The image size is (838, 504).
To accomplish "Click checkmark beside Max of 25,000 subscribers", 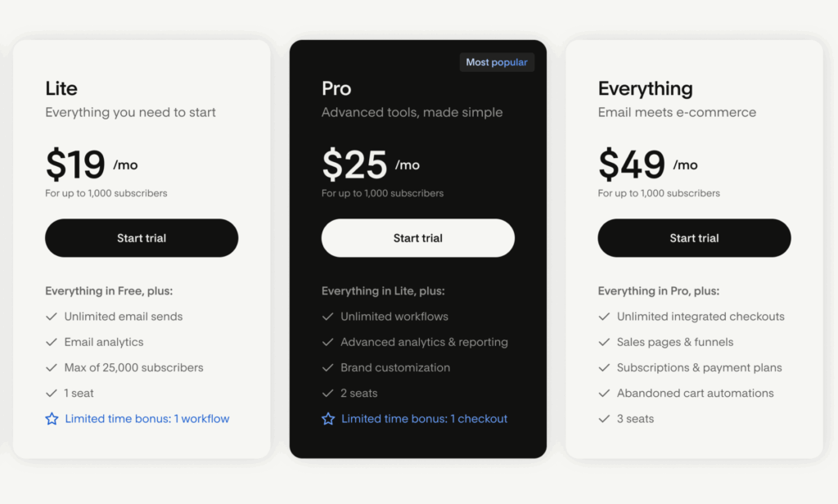I will coord(52,367).
